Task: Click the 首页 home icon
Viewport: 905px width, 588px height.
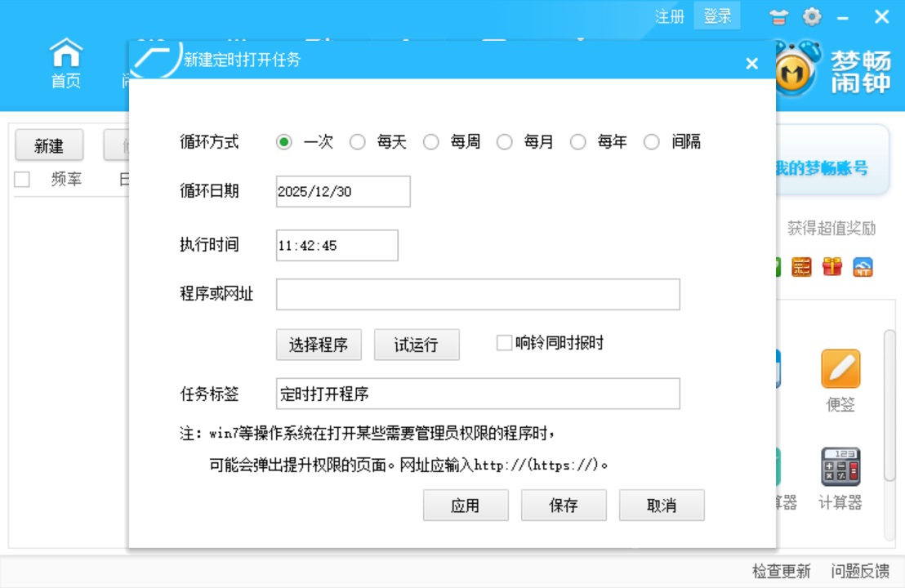Action: click(x=65, y=64)
